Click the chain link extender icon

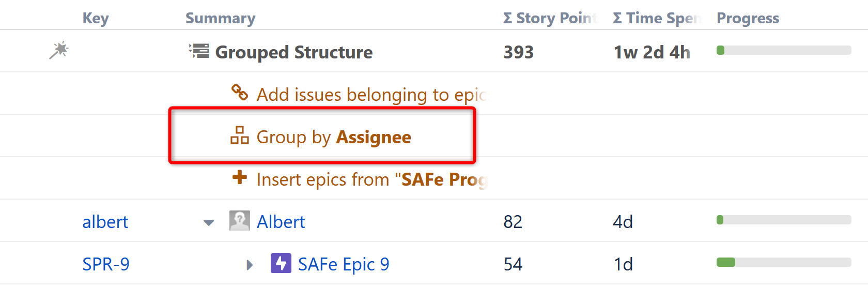(239, 93)
